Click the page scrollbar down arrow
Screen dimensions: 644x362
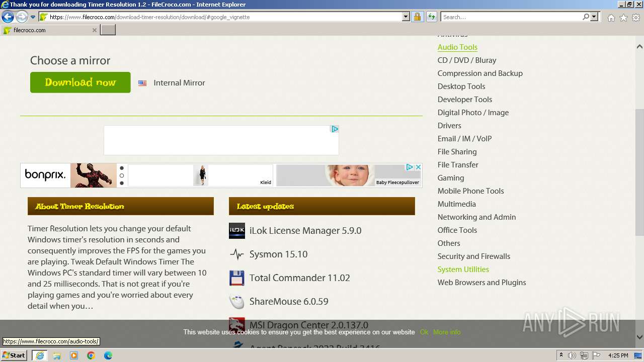point(639,337)
